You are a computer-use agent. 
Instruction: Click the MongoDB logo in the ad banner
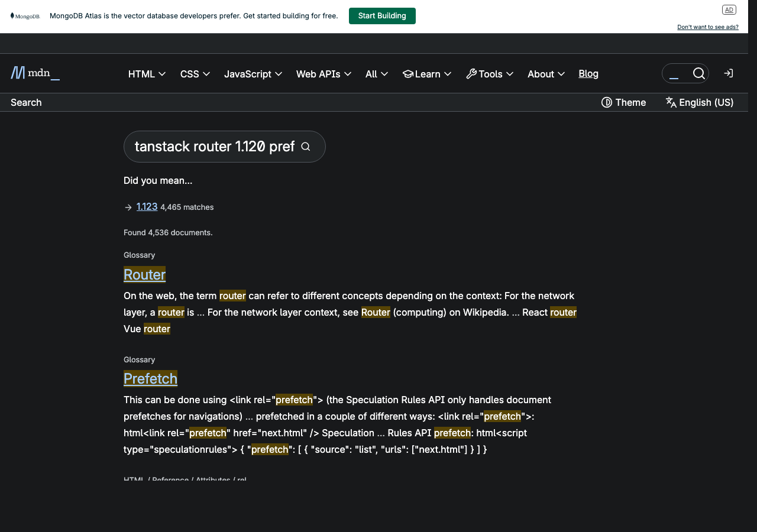[25, 16]
